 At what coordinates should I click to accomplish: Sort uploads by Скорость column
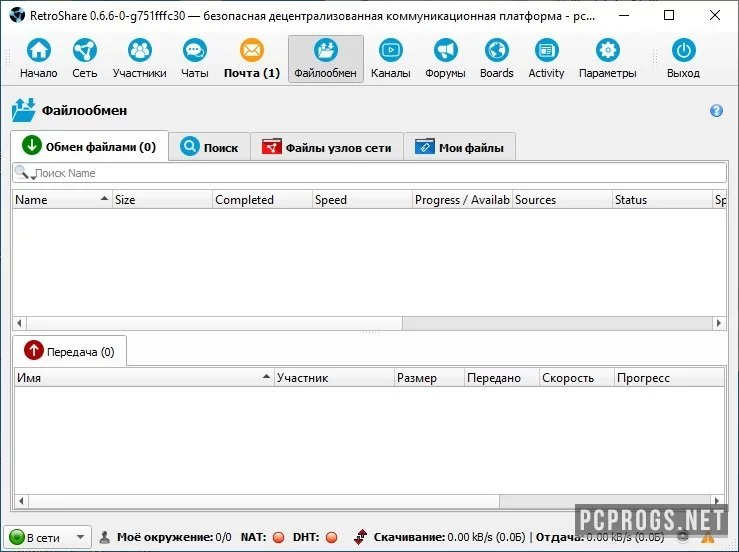point(577,378)
